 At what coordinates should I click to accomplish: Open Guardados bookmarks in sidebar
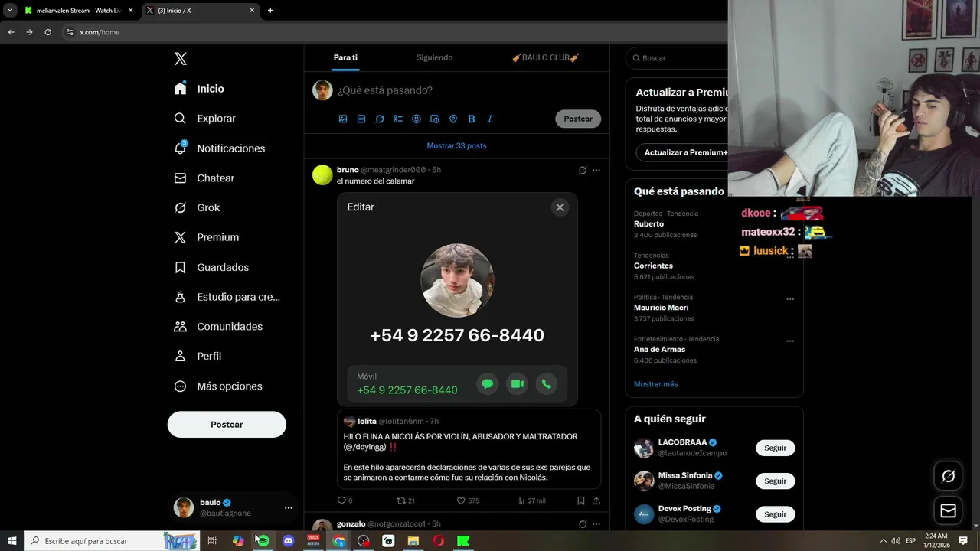pos(211,267)
